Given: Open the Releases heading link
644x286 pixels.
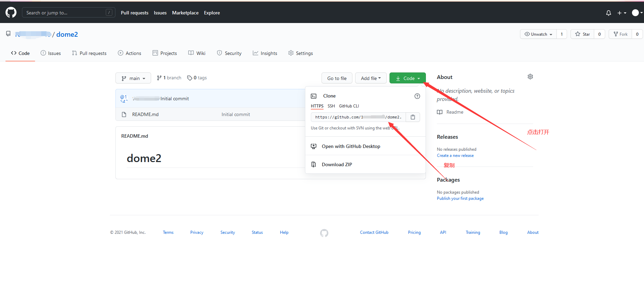Looking at the screenshot, I should 447,137.
